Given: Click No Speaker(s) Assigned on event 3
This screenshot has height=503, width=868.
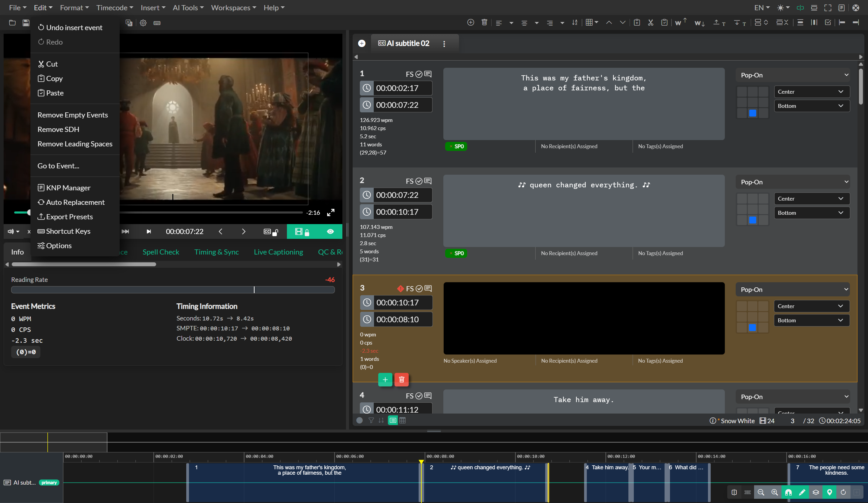Looking at the screenshot, I should [470, 361].
